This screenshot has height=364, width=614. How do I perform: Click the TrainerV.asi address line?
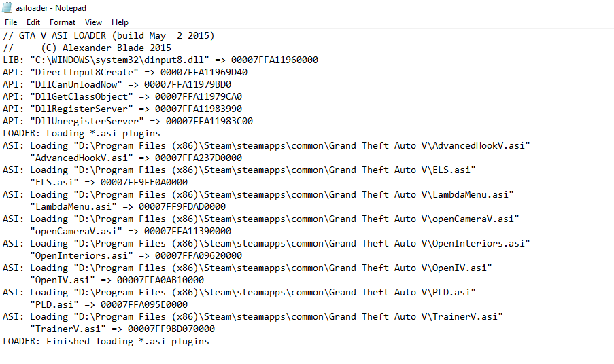(122, 329)
